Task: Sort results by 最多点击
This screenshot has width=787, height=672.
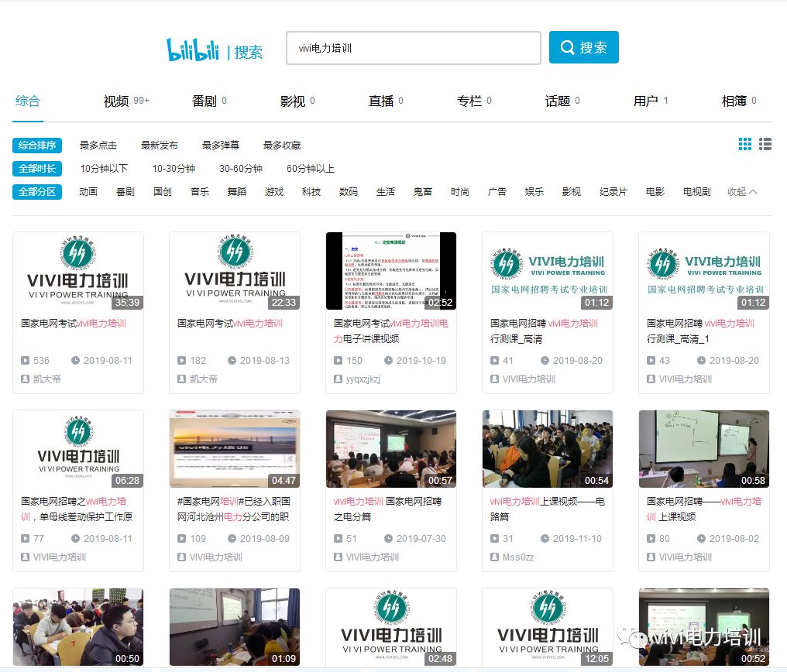Action: coord(98,146)
